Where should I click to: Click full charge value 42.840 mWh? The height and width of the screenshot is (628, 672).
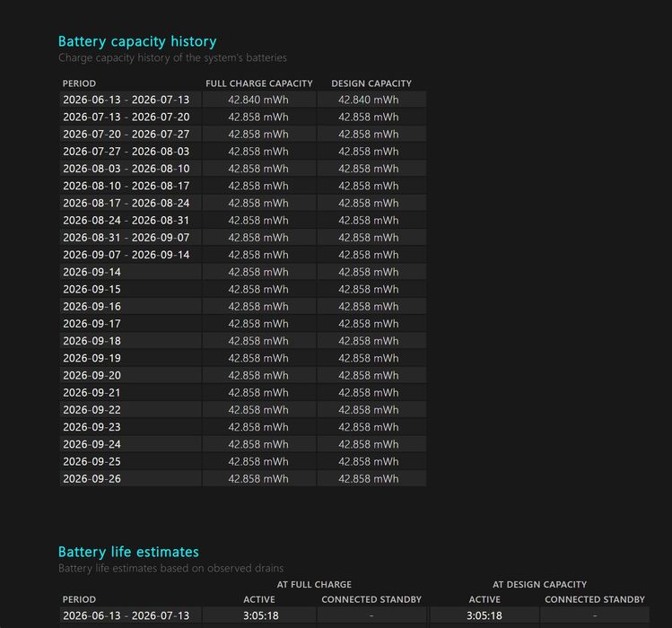[x=258, y=100]
